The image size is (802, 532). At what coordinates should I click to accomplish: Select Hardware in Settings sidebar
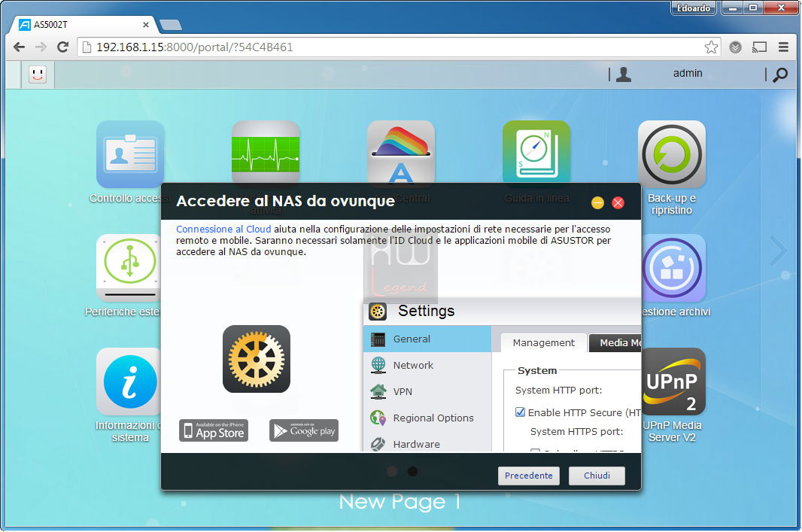tap(427, 443)
